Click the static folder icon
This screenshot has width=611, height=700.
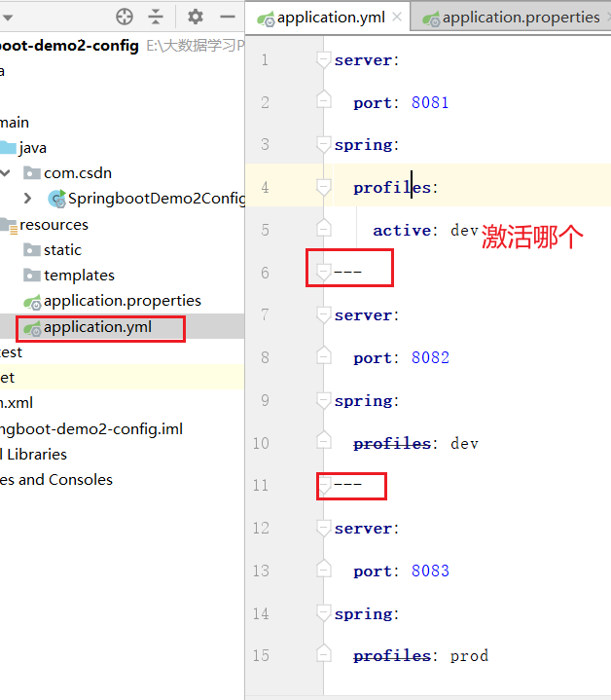tap(32, 250)
